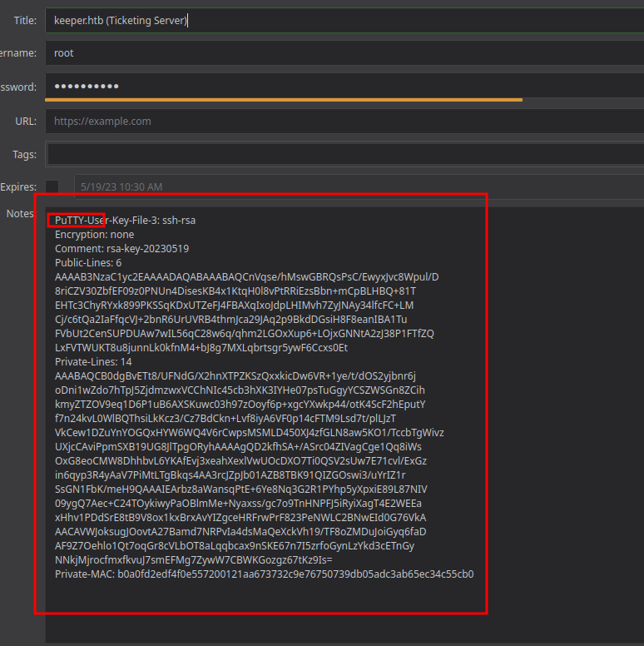
Task: Click the key line starting 09ygQ7Aec+C24TOy
Action: pos(238,503)
